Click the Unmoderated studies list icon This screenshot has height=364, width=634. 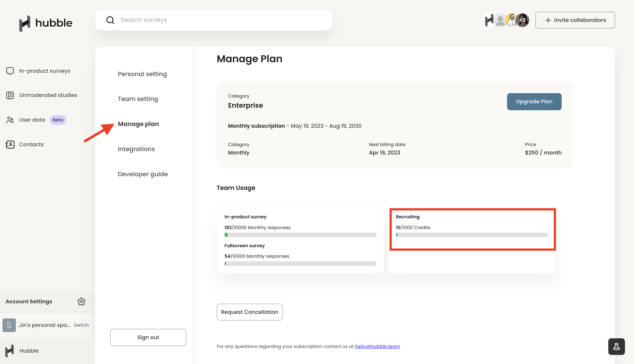10,95
